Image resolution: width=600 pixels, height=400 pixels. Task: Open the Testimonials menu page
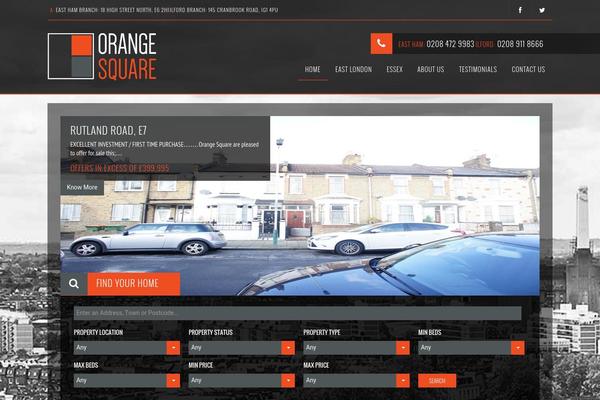(x=477, y=70)
